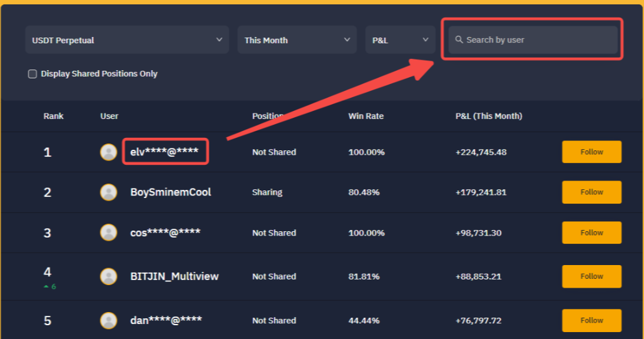Follow user elv****@****
644x339 pixels.
pos(591,152)
